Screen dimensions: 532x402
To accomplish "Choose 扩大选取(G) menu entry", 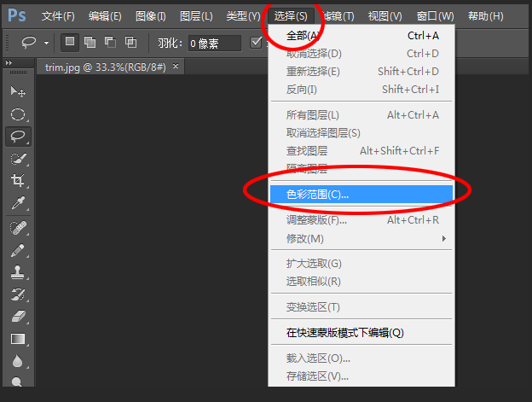I will (361, 264).
